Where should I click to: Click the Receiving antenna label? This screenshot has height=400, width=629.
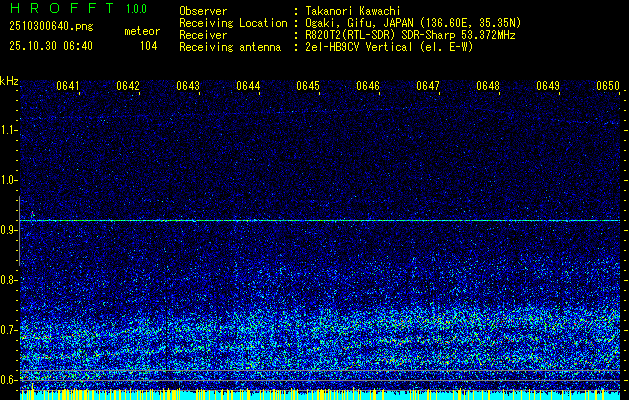tap(230, 47)
